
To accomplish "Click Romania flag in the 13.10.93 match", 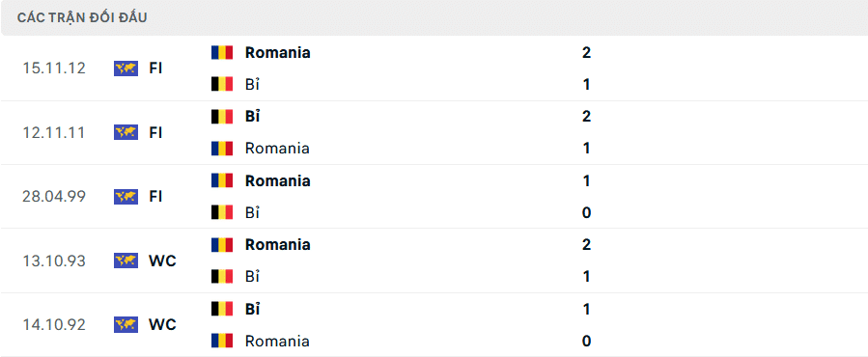I will click(222, 245).
